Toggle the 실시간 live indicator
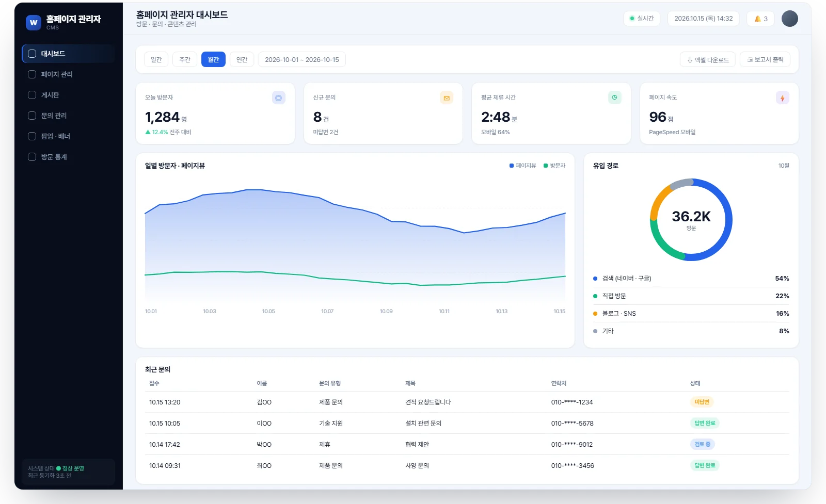 tap(642, 19)
